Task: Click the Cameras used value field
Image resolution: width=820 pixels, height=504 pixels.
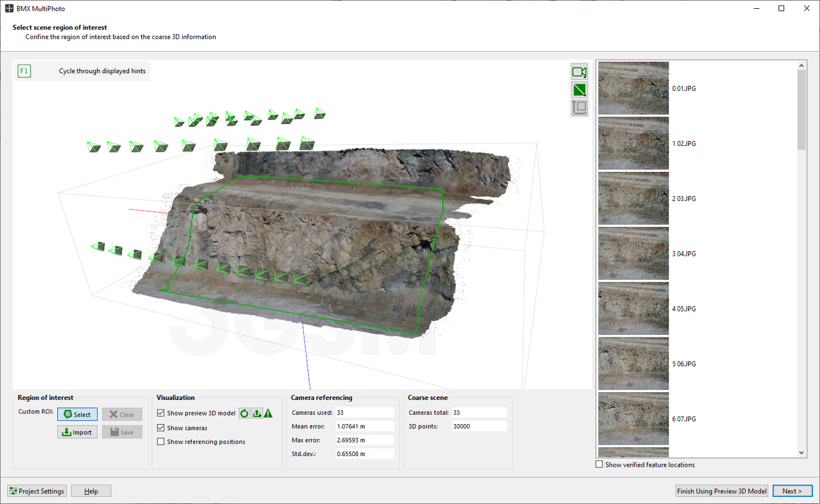Action: 364,412
